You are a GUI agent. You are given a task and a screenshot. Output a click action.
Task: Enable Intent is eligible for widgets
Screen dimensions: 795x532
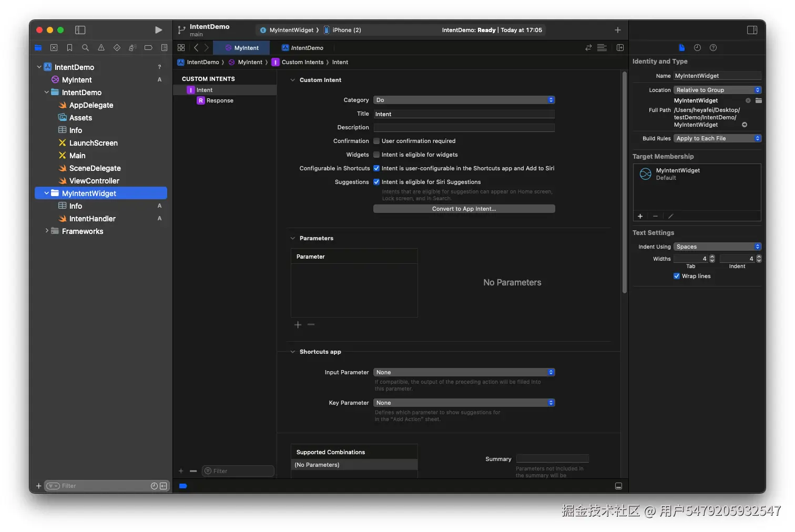tap(376, 155)
